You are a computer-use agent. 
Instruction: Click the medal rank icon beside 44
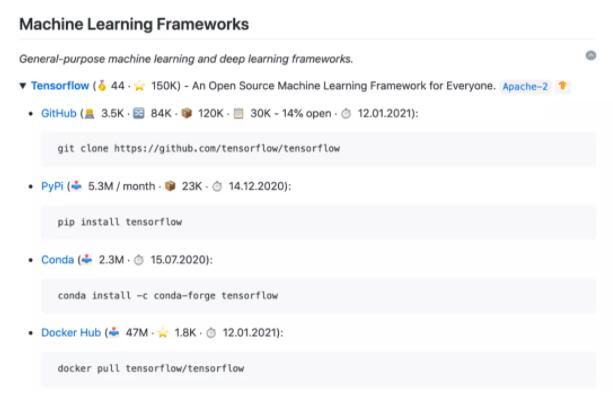click(x=102, y=85)
